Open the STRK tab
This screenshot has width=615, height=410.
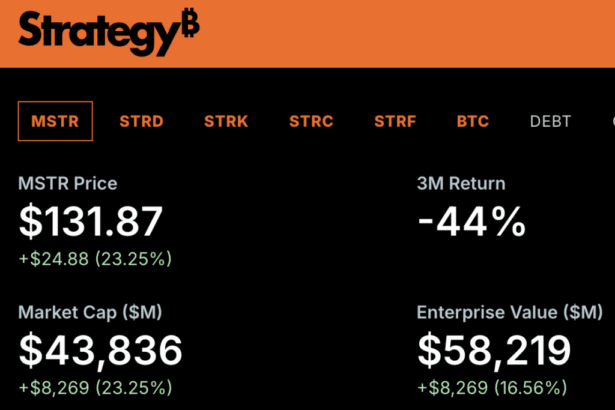(226, 122)
